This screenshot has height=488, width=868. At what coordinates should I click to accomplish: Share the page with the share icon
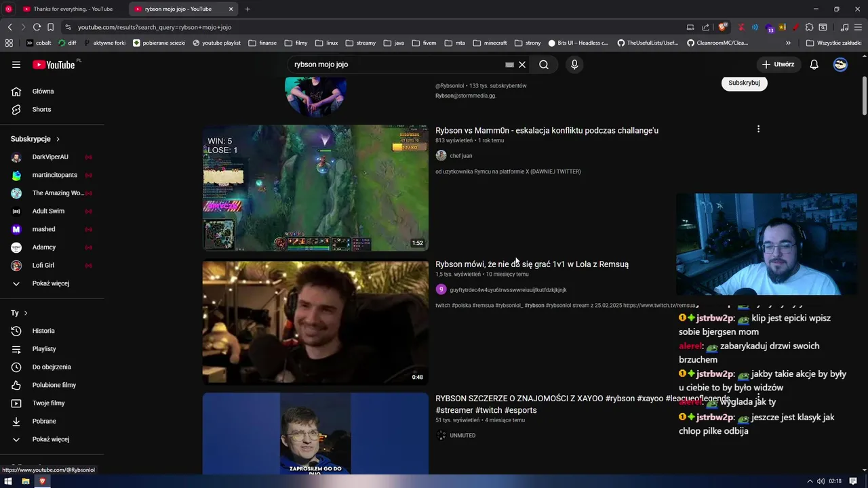click(x=705, y=27)
